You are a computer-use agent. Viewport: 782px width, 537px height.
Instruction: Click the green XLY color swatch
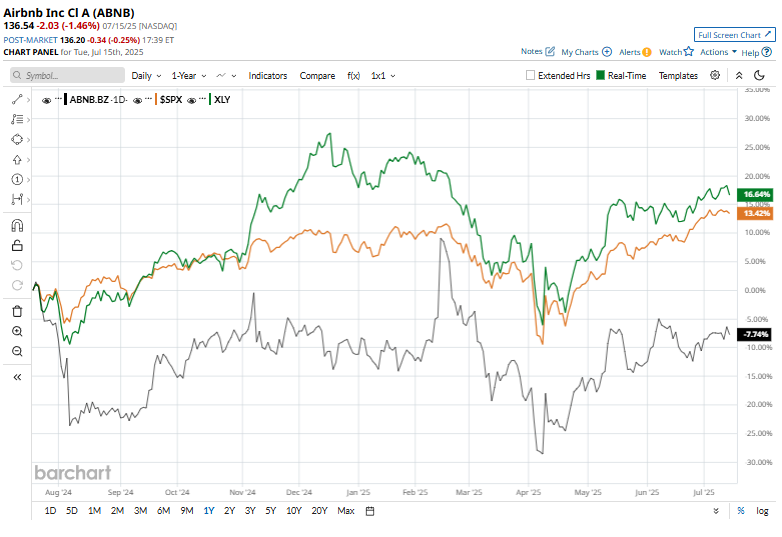(x=210, y=99)
